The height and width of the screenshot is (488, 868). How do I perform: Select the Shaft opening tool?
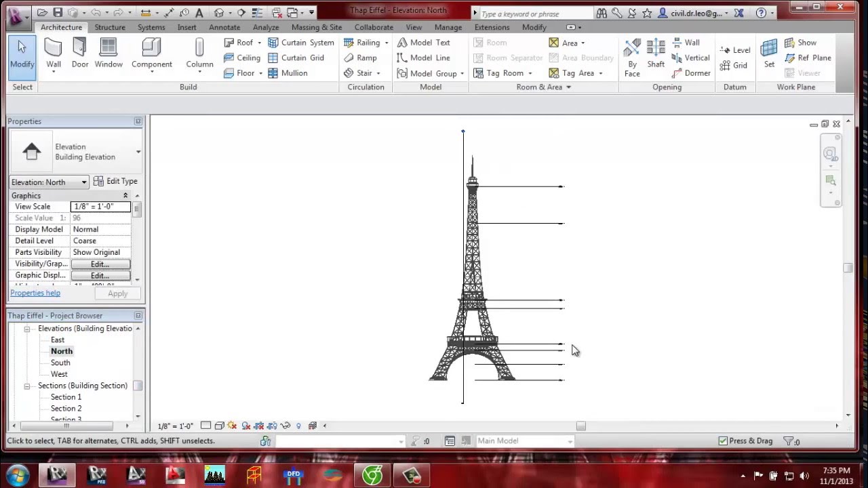point(656,54)
